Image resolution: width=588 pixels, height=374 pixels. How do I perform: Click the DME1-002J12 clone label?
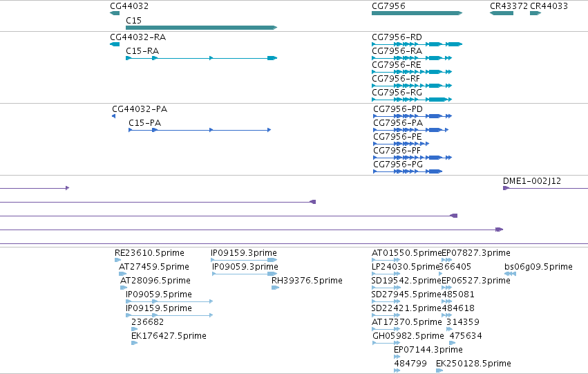point(532,181)
